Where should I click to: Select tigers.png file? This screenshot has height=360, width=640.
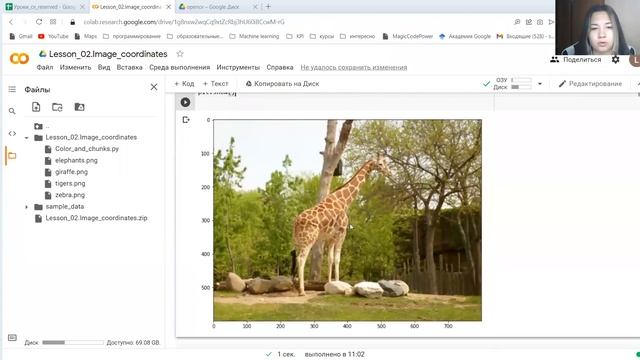click(x=70, y=183)
